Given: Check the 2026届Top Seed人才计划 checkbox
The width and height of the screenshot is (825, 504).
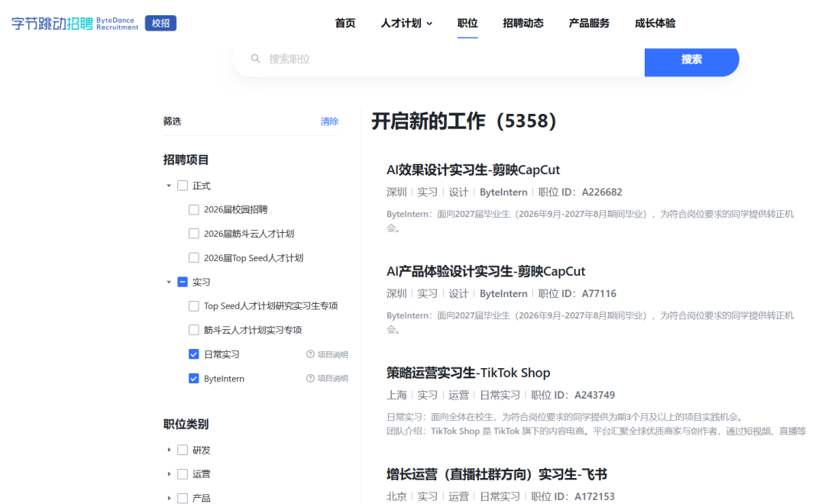Looking at the screenshot, I should coord(193,258).
